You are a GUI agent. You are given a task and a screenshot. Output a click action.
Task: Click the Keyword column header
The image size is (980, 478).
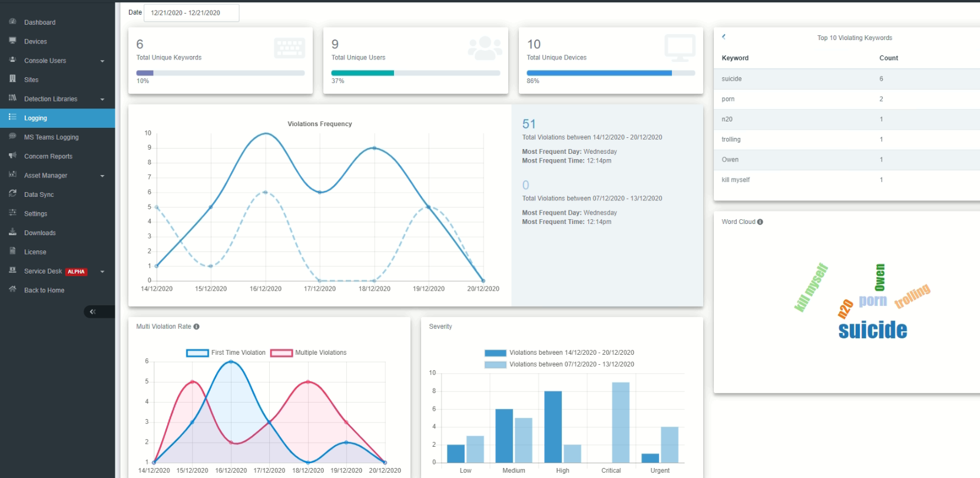click(735, 58)
